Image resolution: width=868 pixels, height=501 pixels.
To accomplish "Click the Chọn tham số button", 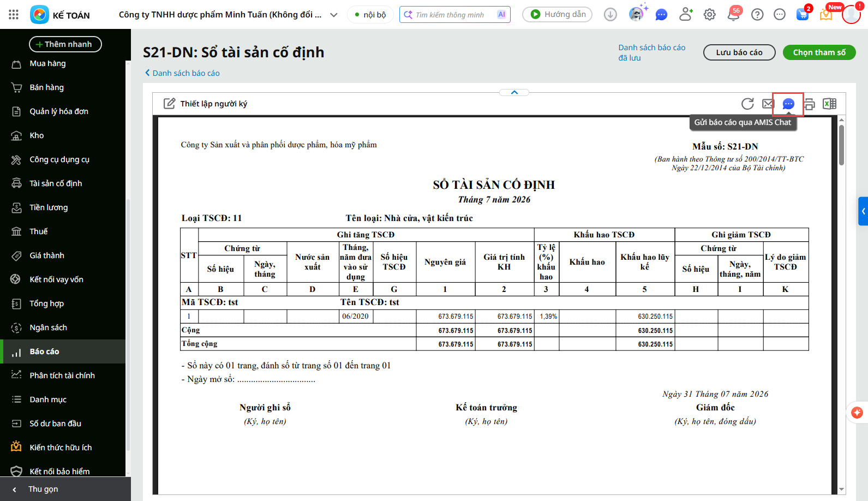I will 819,52.
